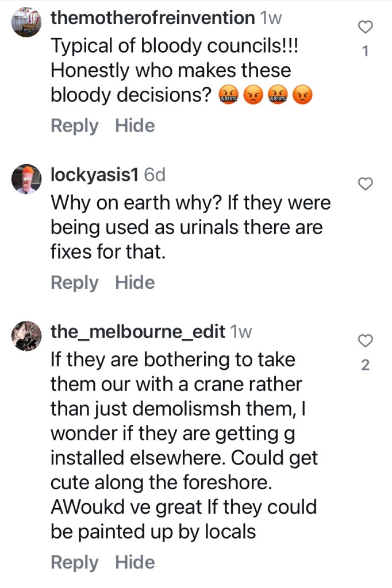
Task: Hide lockyasis1's comment
Action: click(135, 283)
